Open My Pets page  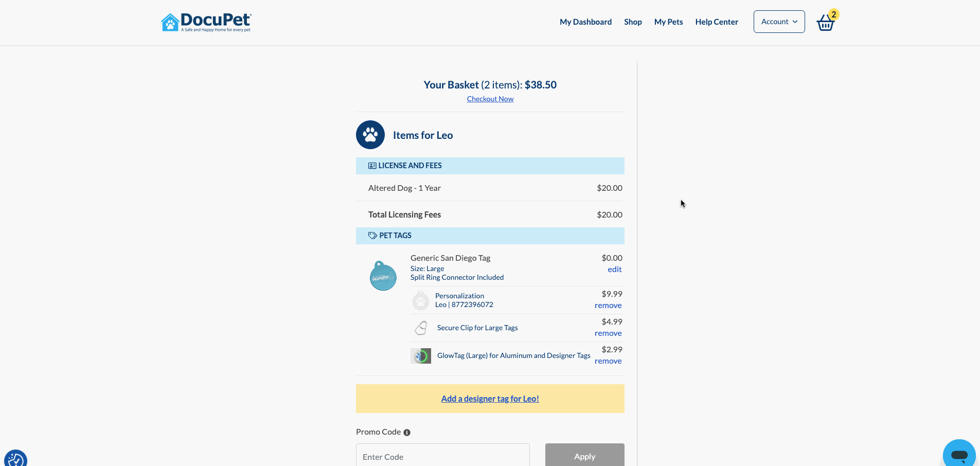(669, 22)
